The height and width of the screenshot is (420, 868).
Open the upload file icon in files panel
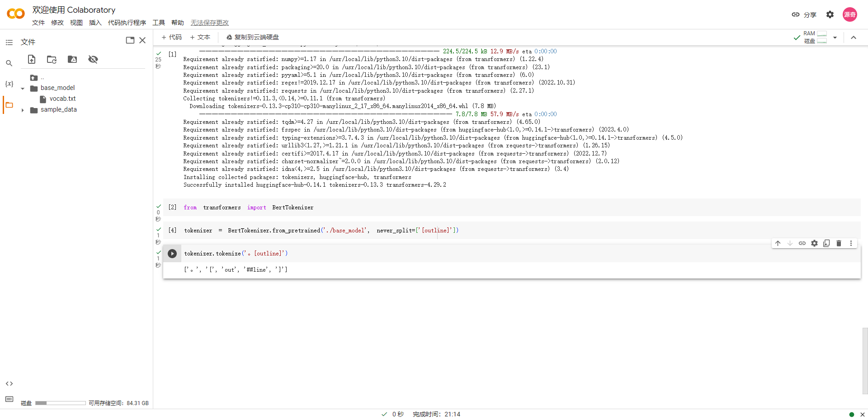point(32,59)
